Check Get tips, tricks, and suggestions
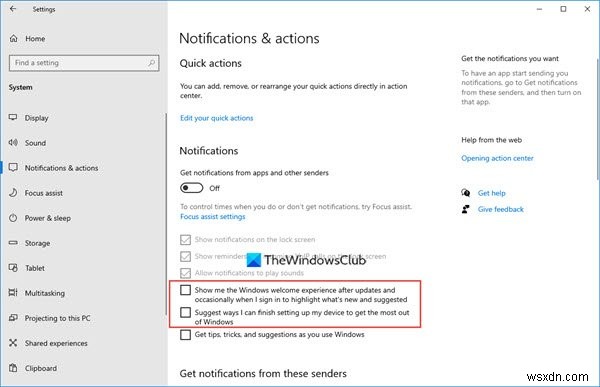This screenshot has width=600, height=387. [185, 335]
